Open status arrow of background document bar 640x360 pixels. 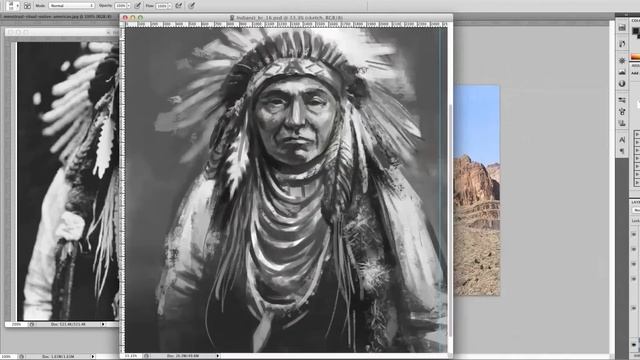tap(93, 356)
